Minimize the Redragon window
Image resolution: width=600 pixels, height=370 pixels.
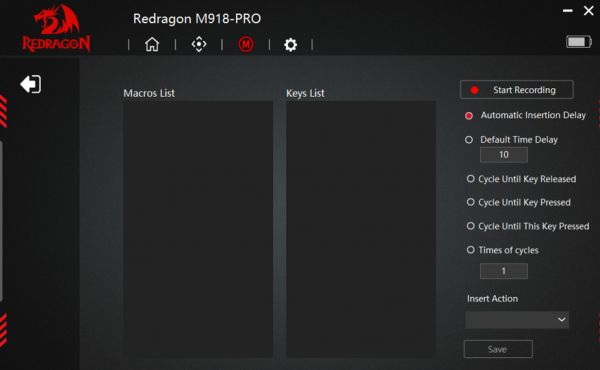[567, 11]
